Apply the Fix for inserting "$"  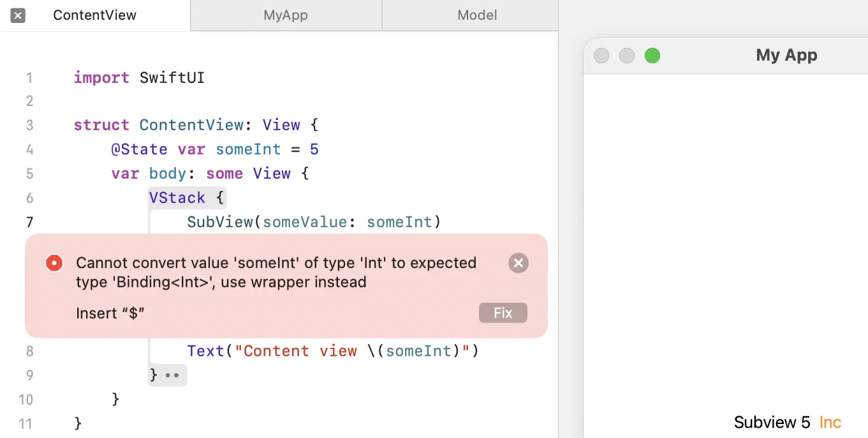tap(503, 313)
